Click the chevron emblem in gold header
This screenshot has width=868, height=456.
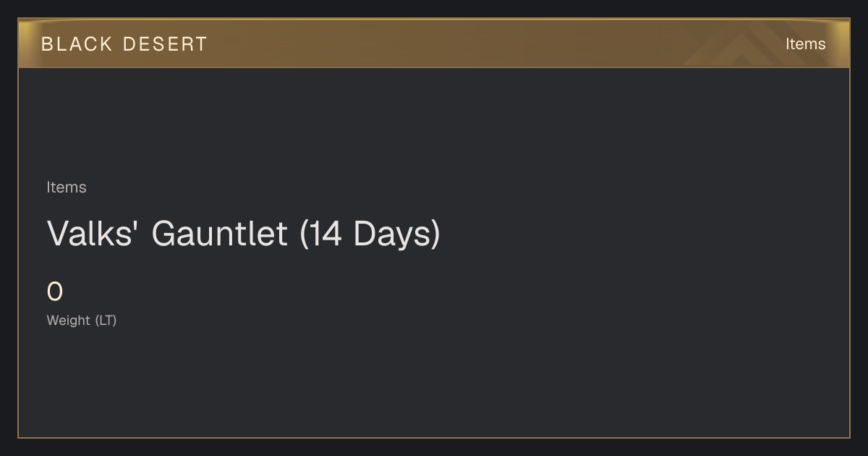[x=752, y=43]
